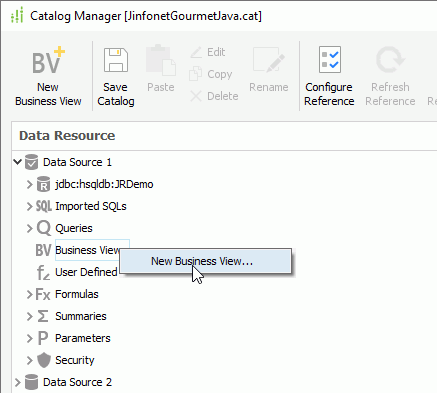Image resolution: width=437 pixels, height=393 pixels.
Task: Collapse the Data Source 1 node
Action: click(17, 162)
